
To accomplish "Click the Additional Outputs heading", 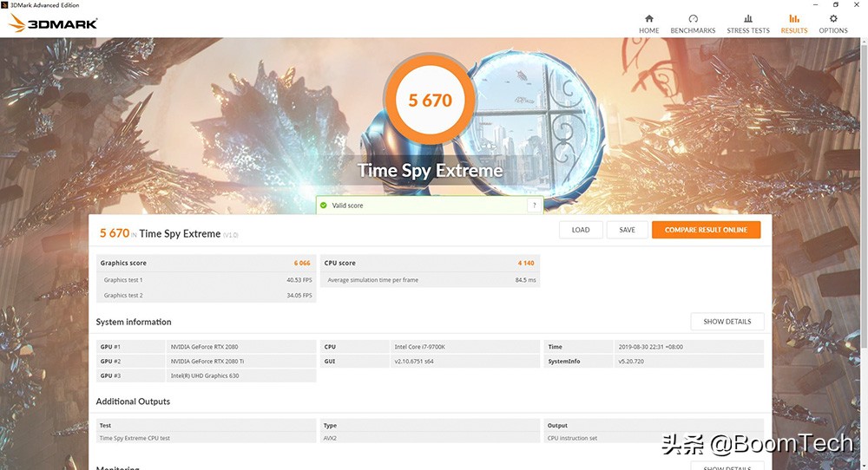I will point(133,401).
